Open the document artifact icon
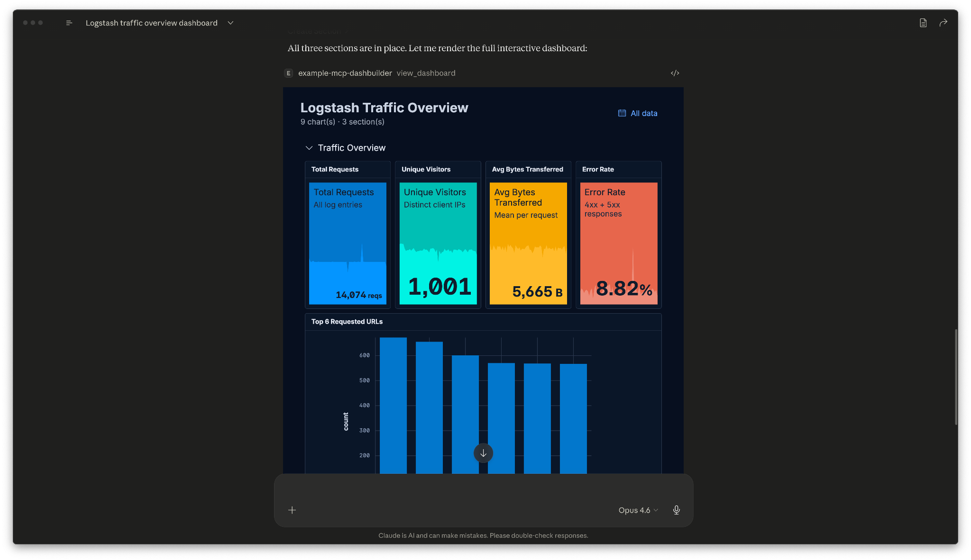Screen dimensions: 971x560 pyautogui.click(x=923, y=23)
